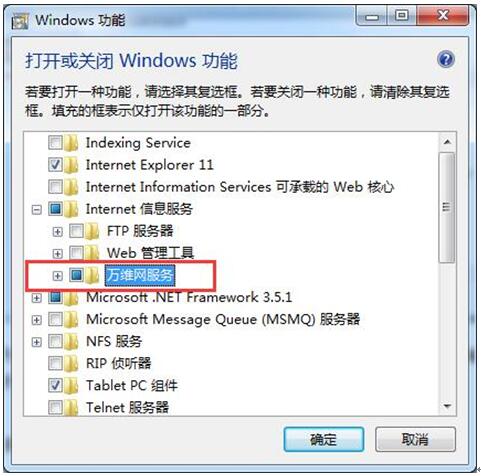
Task: Click the 确定 button
Action: [x=324, y=439]
